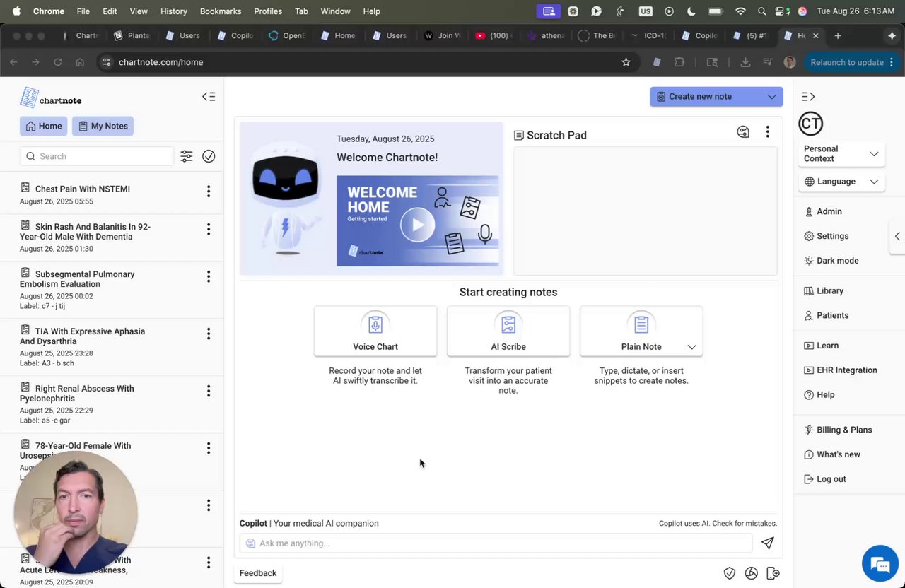Open options for TIA With Expressive Aphasia note
905x588 pixels.
pos(209,334)
